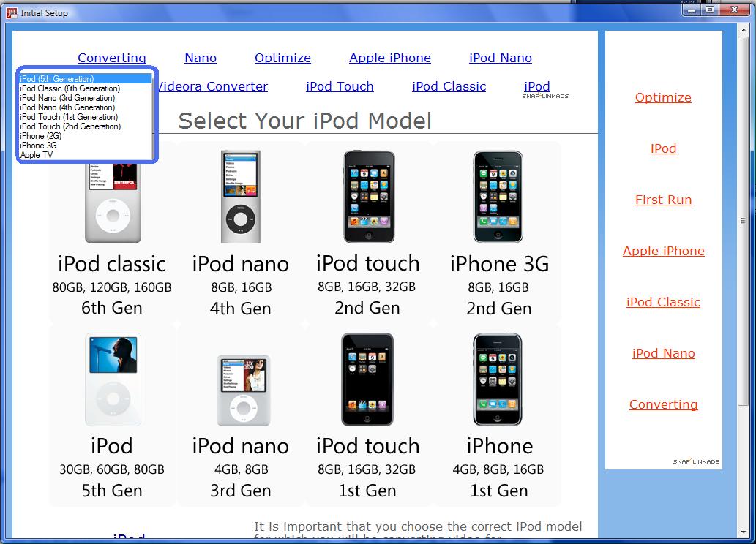Viewport: 756px width, 544px height.
Task: Click the '80GB, 120GB, 160GB' capacity text
Action: (x=112, y=287)
